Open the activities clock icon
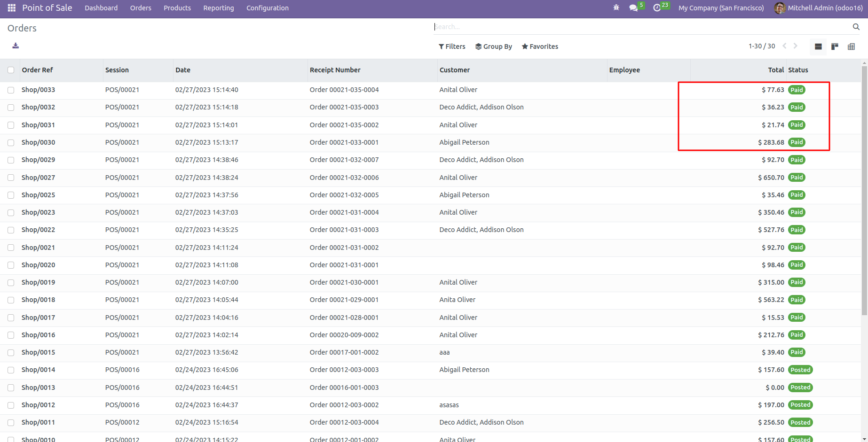868x442 pixels. [657, 8]
